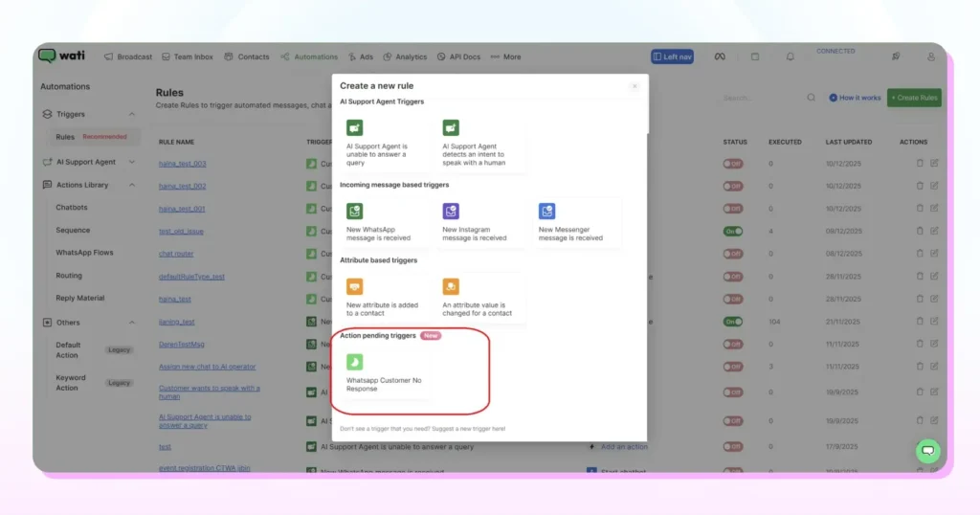Toggle status of DerenTestMsg rule
Viewport: 980px width, 515px height.
733,345
